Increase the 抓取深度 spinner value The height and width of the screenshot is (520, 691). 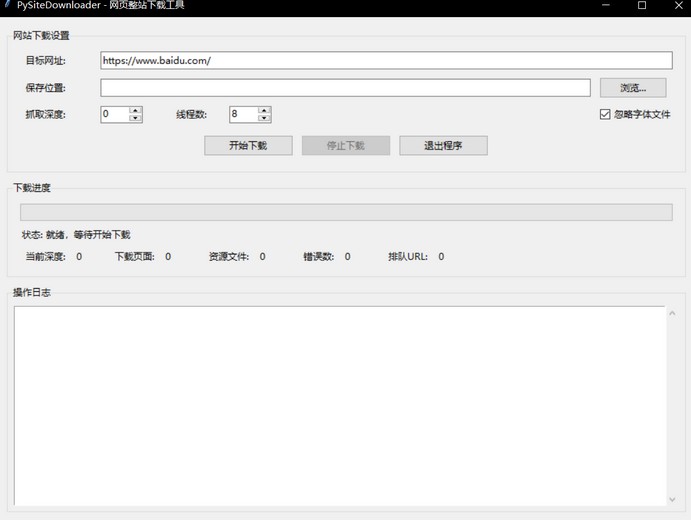tap(136, 110)
